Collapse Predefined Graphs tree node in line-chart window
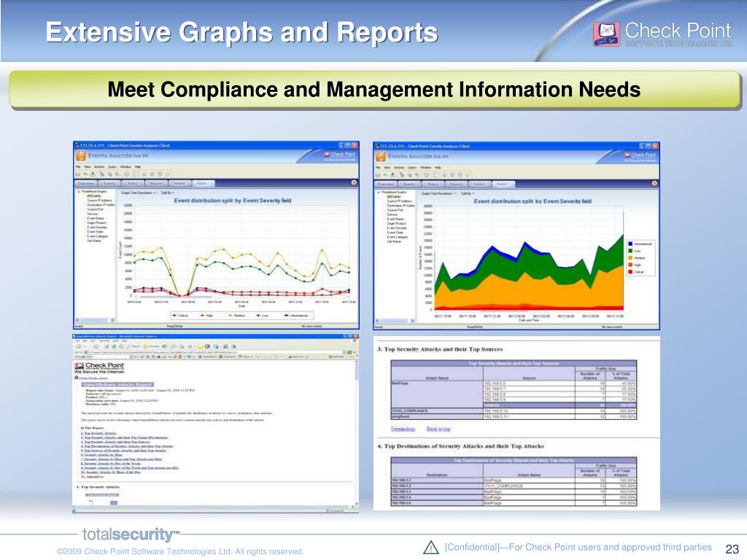747x560 pixels. tap(79, 192)
